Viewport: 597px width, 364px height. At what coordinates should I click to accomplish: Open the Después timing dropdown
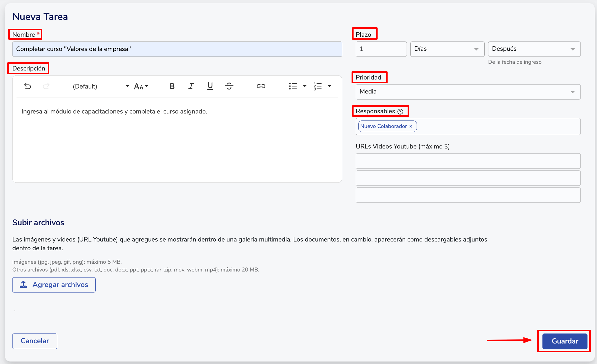534,49
